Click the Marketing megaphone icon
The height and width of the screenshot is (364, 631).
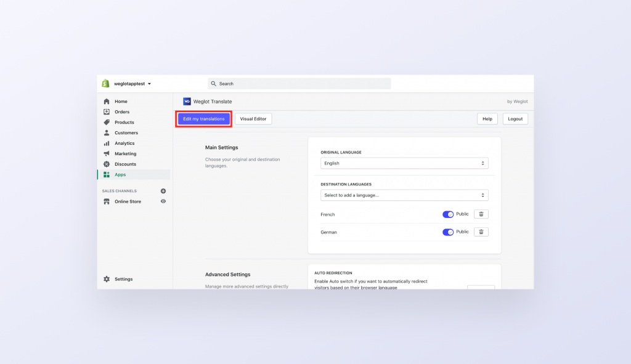[107, 154]
